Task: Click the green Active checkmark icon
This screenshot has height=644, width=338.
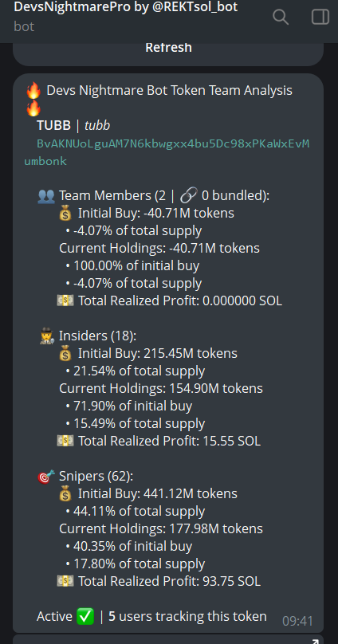Action: 85,616
